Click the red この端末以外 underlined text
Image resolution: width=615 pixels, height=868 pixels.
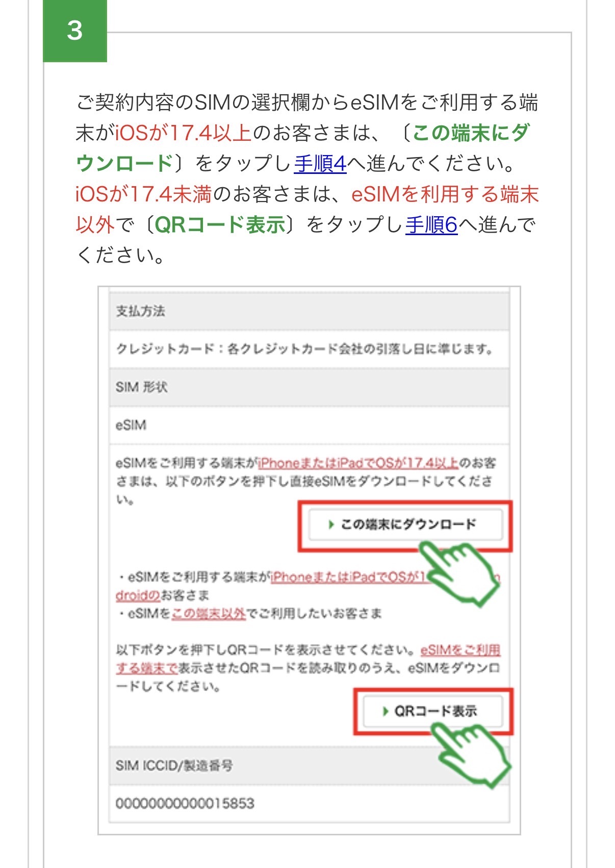(x=209, y=614)
